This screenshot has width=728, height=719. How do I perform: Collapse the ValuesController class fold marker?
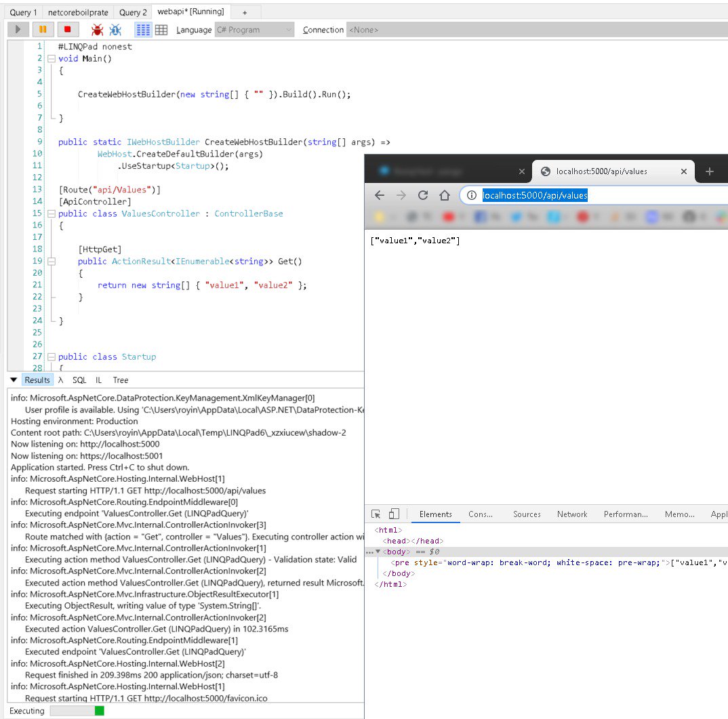52,214
